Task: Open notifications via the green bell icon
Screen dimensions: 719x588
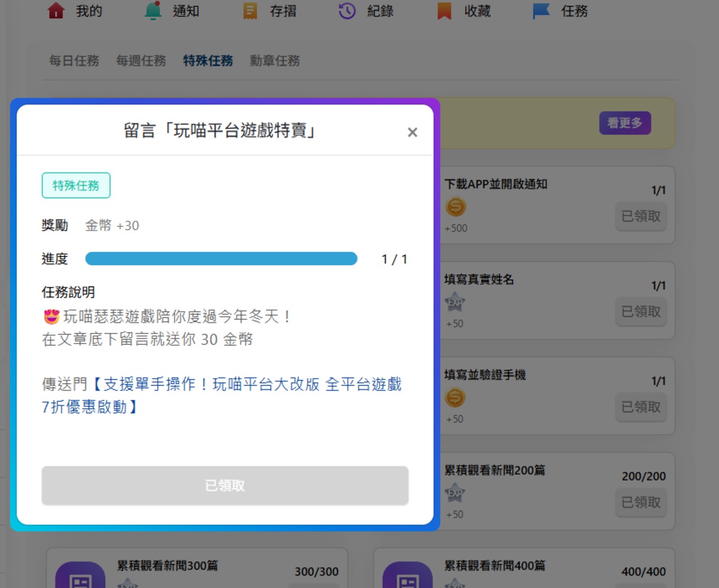Action: [153, 11]
